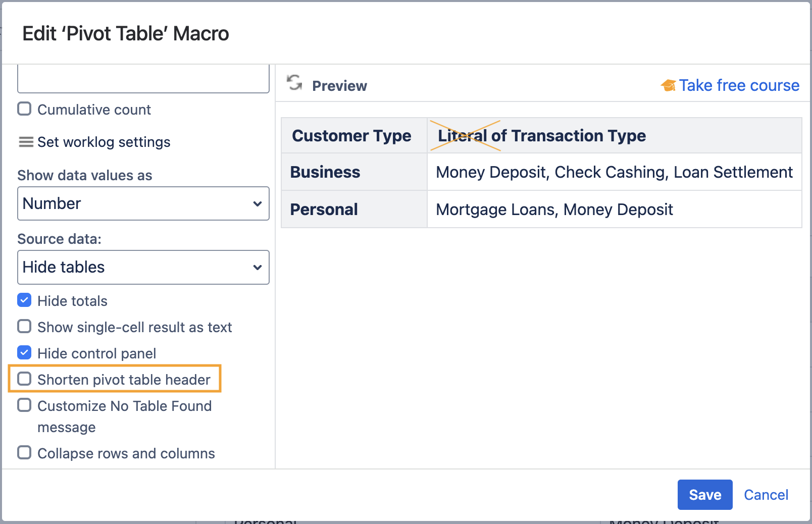Screen dimensions: 812x524
Task: Uncheck the Hide totals checkbox
Action: tap(24, 300)
